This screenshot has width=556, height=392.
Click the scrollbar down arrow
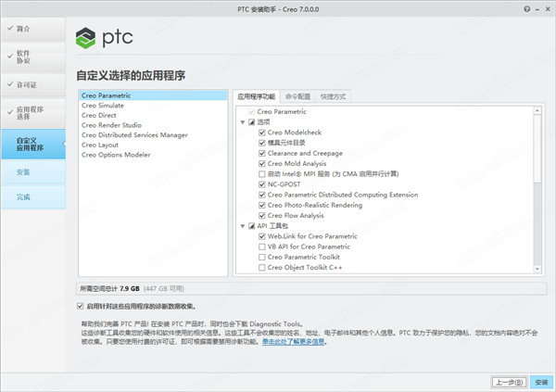[537, 269]
